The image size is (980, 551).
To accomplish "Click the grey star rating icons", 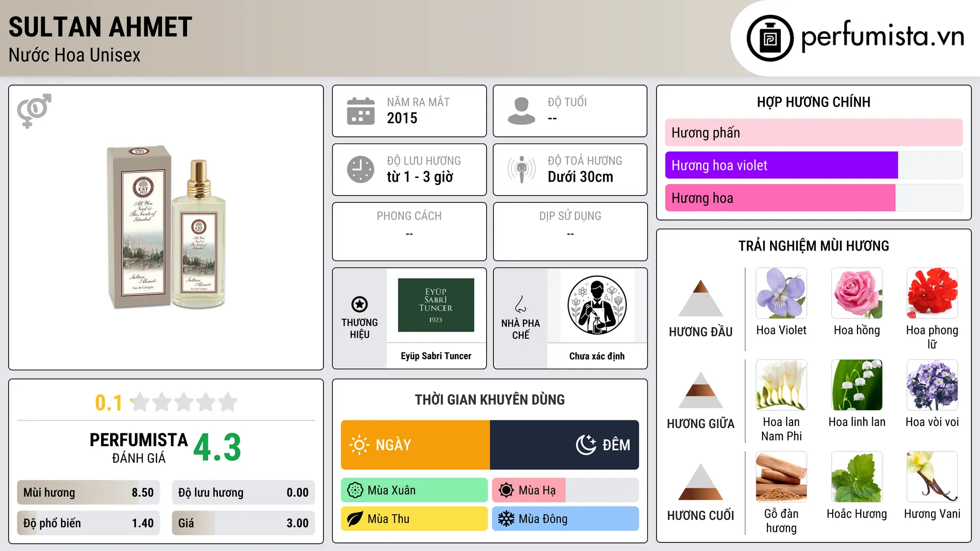I will [184, 402].
